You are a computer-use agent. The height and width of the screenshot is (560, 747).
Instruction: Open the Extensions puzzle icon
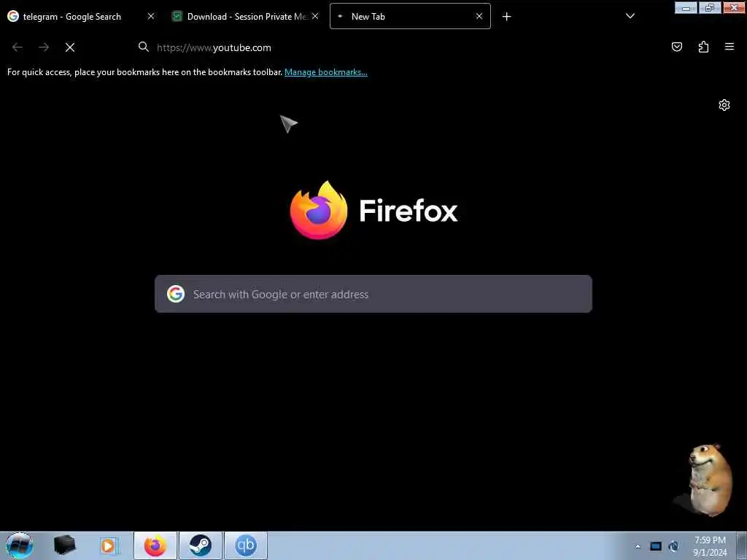point(703,47)
